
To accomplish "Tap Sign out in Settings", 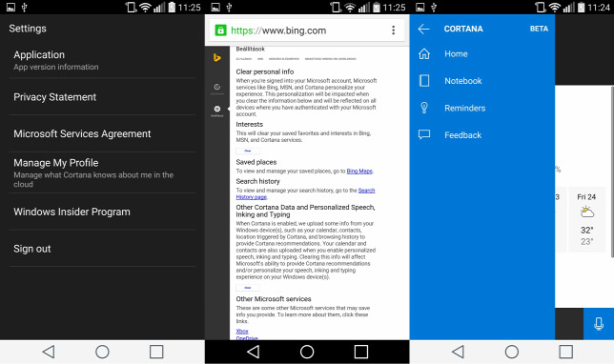I will pos(102,249).
